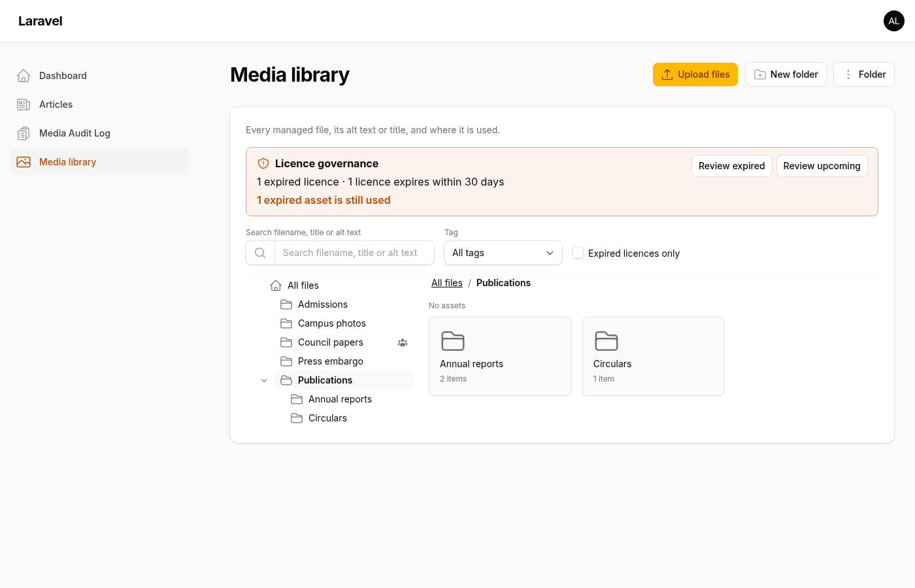915x588 pixels.
Task: Follow the All files breadcrumb link
Action: (447, 283)
